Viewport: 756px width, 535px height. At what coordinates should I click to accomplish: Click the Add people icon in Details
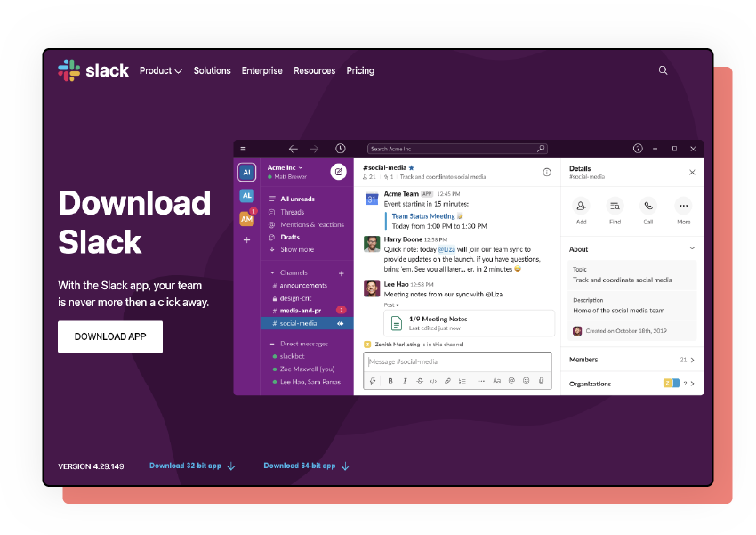pyautogui.click(x=581, y=206)
